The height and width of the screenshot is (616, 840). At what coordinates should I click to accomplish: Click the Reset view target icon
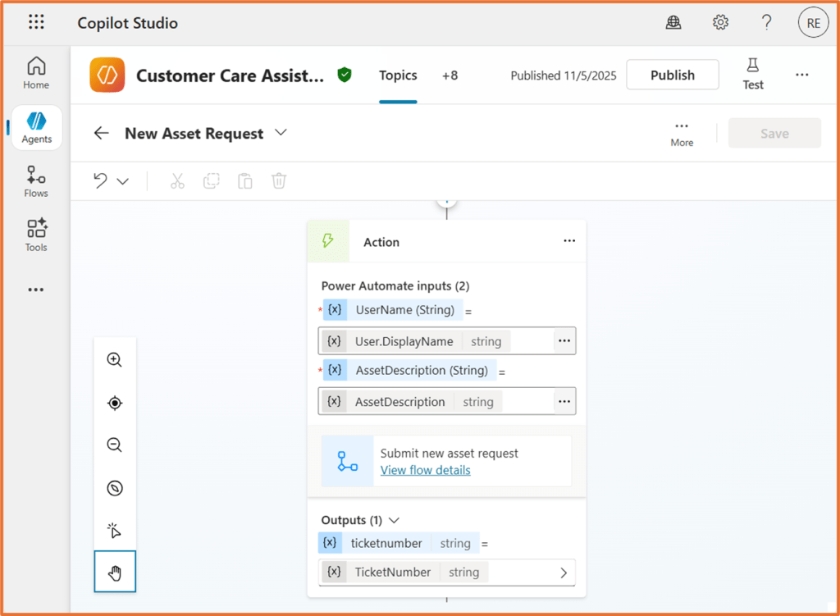pyautogui.click(x=115, y=403)
